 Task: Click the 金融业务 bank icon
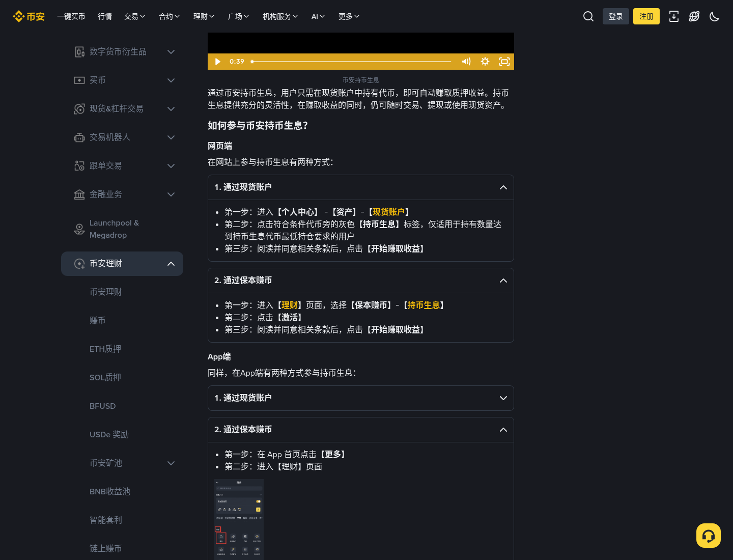tap(79, 194)
